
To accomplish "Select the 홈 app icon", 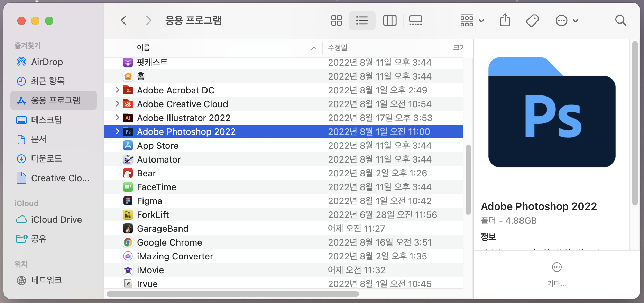I will click(128, 76).
